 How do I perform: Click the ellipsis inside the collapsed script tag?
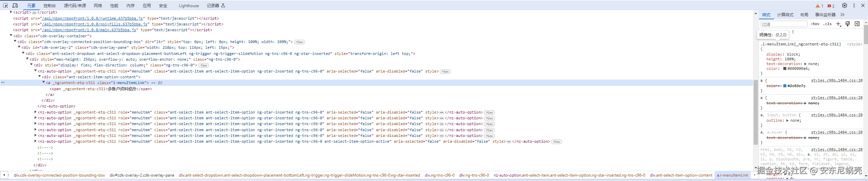click(x=34, y=13)
